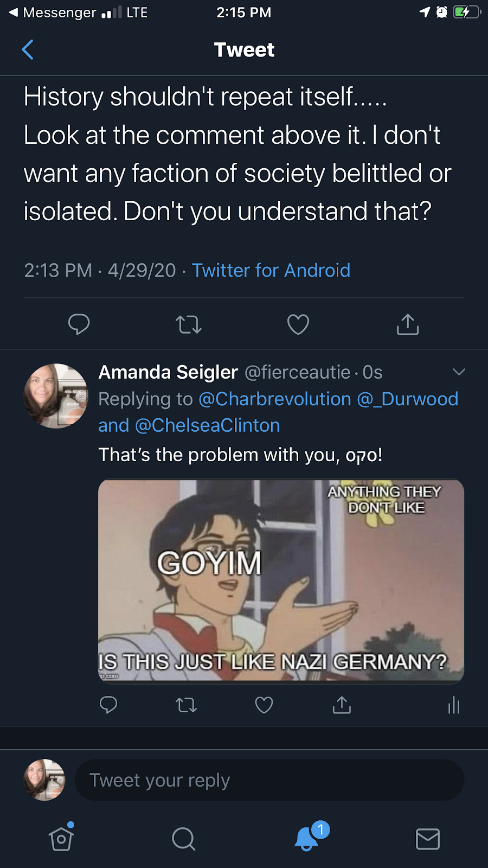488x868 pixels.
Task: Retweet Amanda Seigler's reply
Action: pyautogui.click(x=186, y=705)
